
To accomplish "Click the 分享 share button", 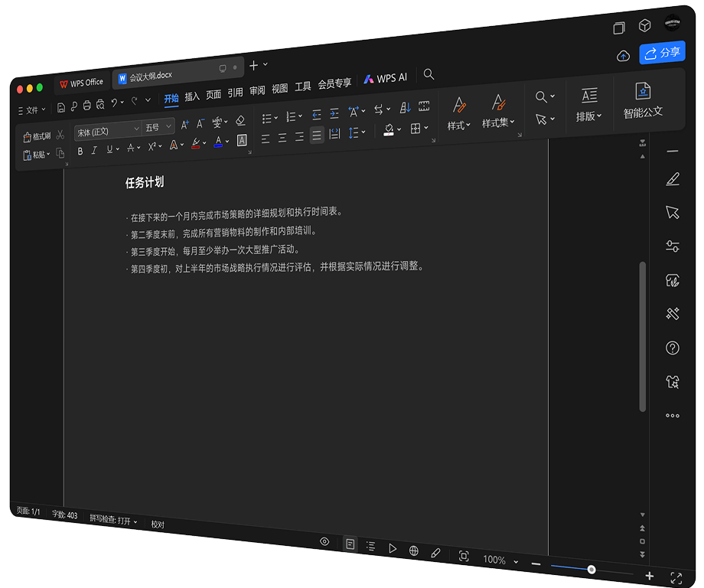I will pyautogui.click(x=663, y=53).
